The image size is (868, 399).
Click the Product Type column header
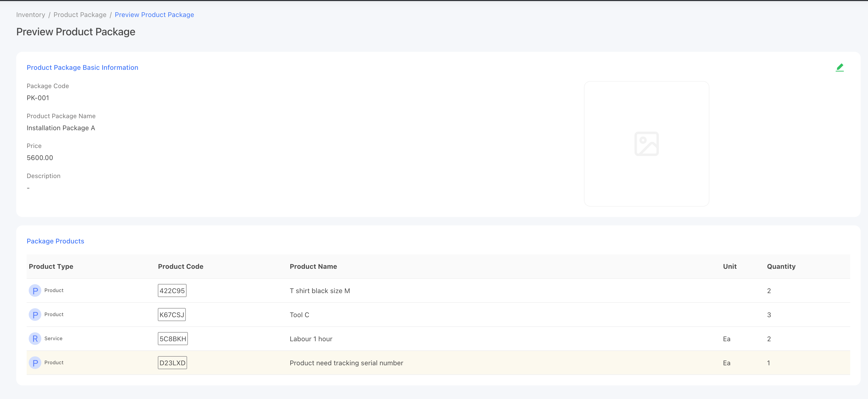[51, 266]
